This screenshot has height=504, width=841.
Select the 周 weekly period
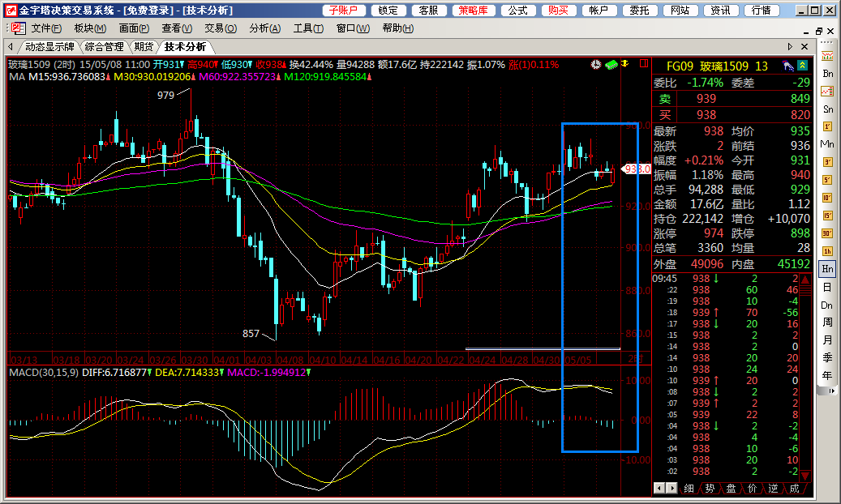point(827,322)
